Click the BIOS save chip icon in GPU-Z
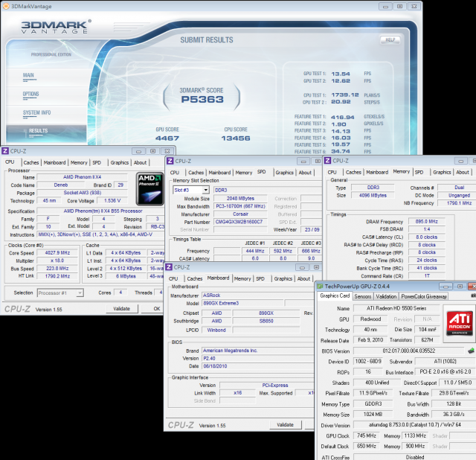 pyautogui.click(x=471, y=351)
